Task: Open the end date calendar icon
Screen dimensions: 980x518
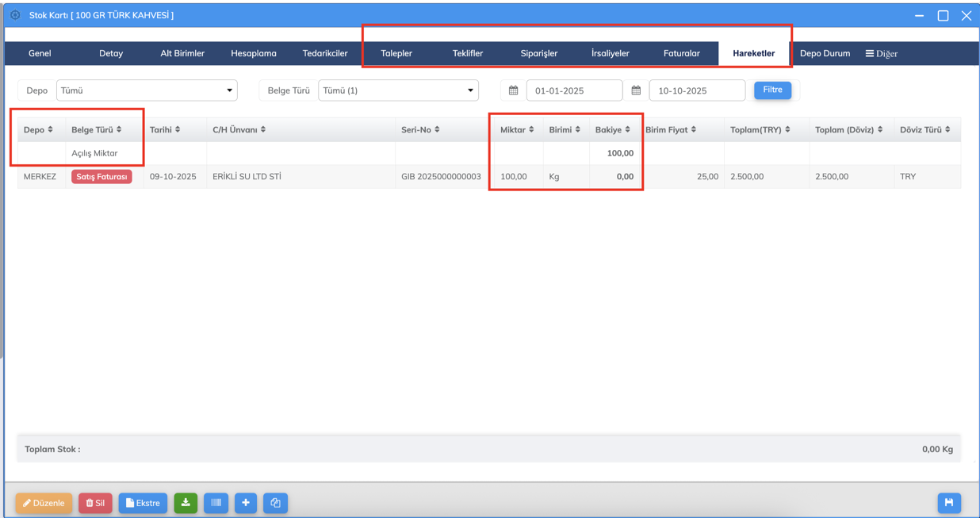Action: pos(636,90)
